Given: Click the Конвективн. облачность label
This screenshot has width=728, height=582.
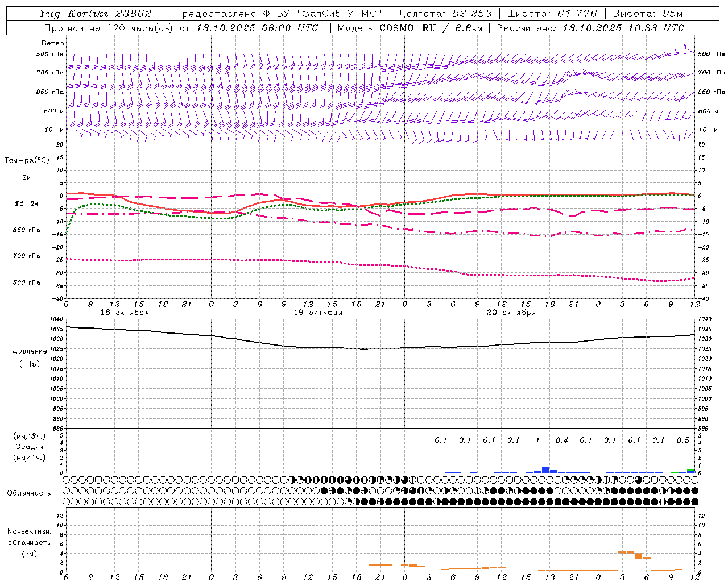Looking at the screenshot, I should (x=29, y=537).
